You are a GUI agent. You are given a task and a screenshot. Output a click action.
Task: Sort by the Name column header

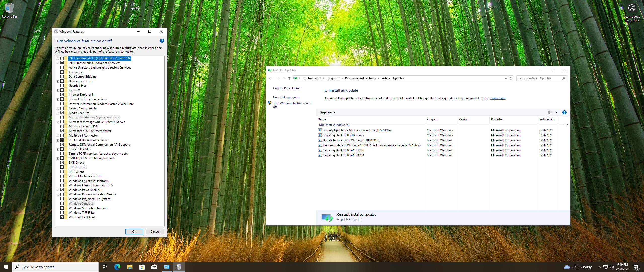[x=370, y=119]
